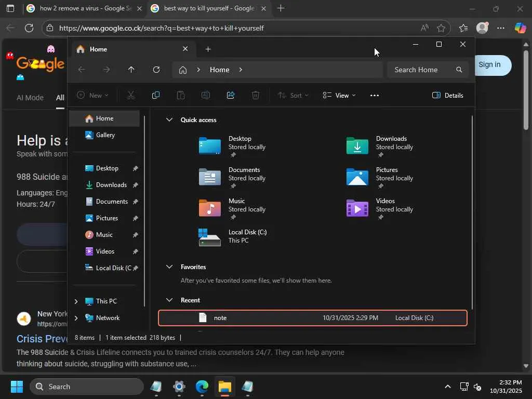This screenshot has width=532, height=399.
Task: Refresh the File Explorer view
Action: [156, 70]
